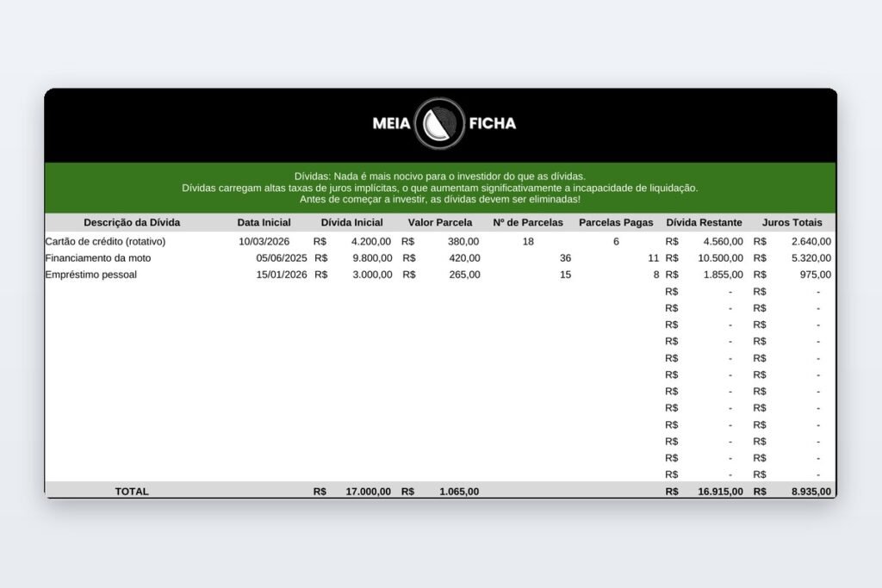Viewport: 882px width, 588px height.
Task: Click the 'Valor Parcela' column header
Action: (440, 223)
